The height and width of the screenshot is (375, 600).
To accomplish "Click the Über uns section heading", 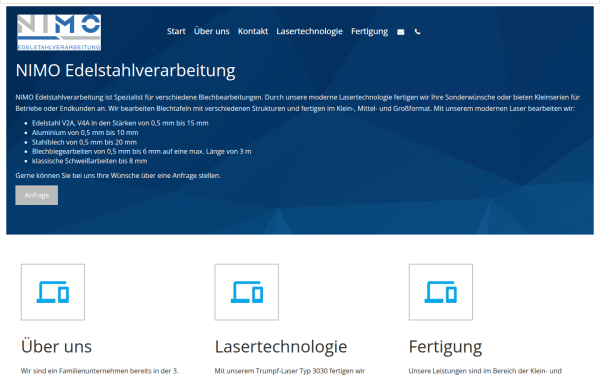I will (56, 346).
